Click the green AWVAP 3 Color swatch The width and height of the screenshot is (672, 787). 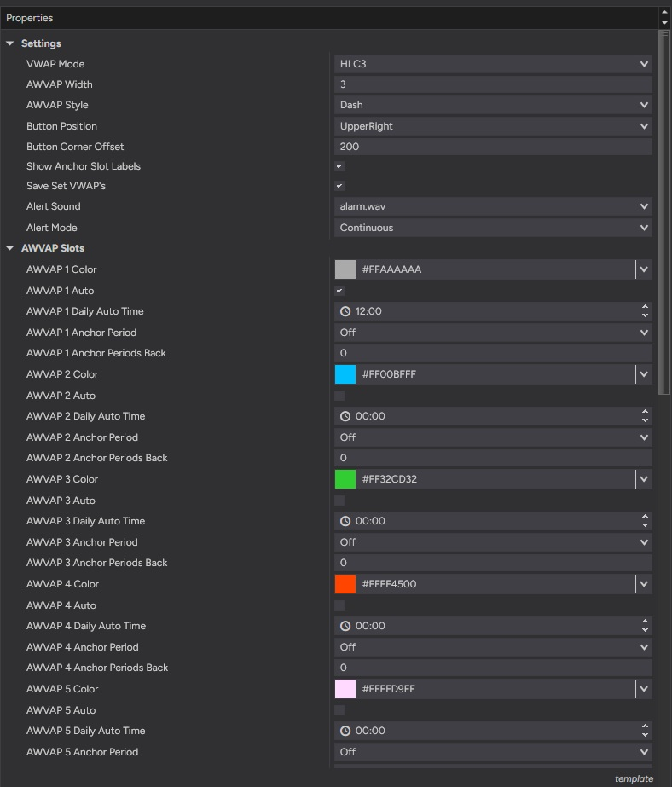click(345, 479)
